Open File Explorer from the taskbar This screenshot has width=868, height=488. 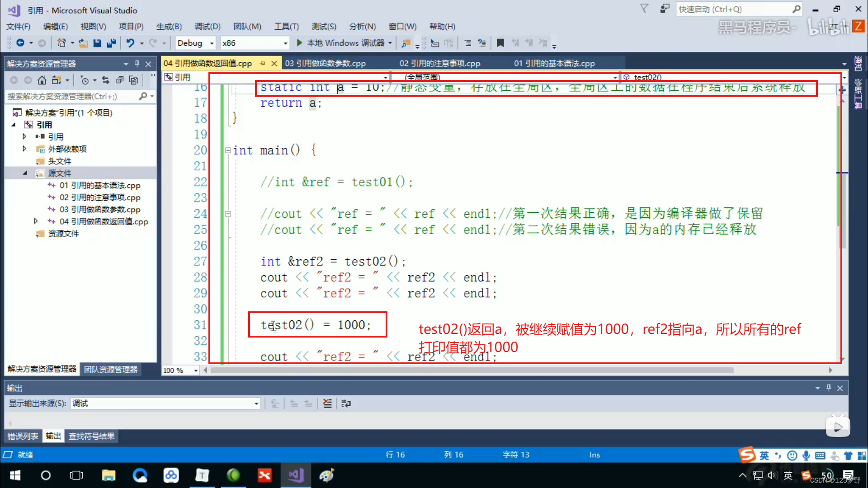point(108,475)
